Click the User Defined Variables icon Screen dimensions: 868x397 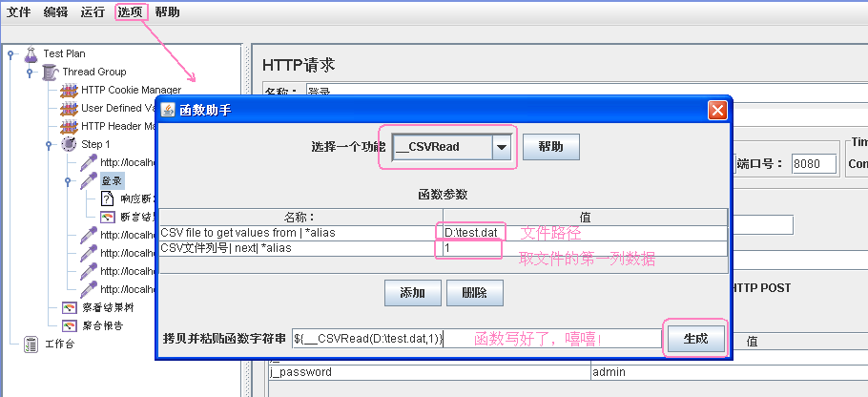tap(69, 108)
